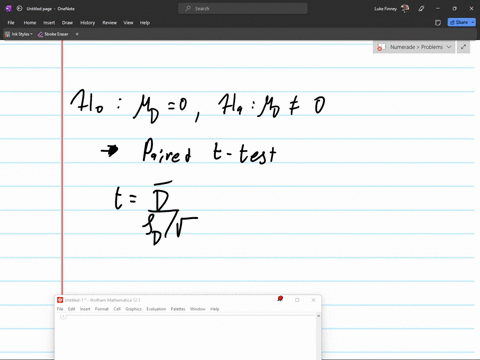Click the pen mode icon in OneNote title bar
Image resolution: width=480 pixels, height=360 pixels.
(x=421, y=8)
